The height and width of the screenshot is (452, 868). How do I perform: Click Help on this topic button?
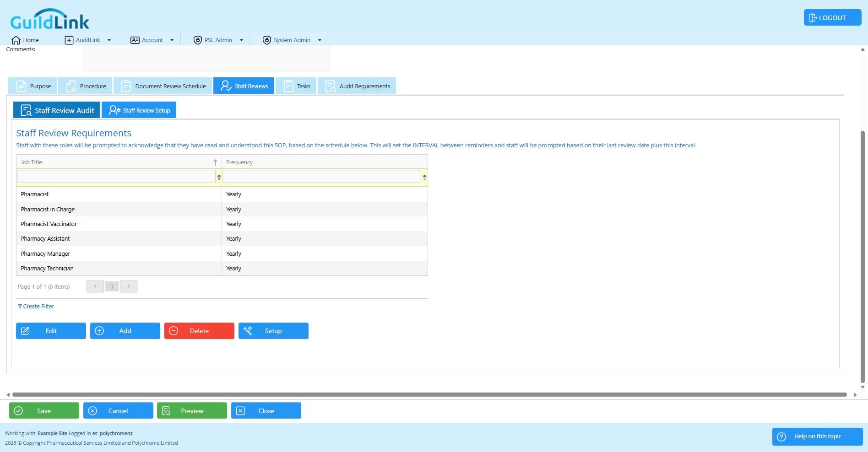click(x=817, y=436)
